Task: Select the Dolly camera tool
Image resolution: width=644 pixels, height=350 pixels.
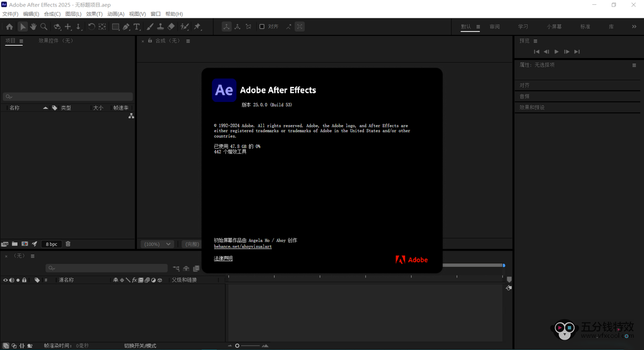Action: 78,26
